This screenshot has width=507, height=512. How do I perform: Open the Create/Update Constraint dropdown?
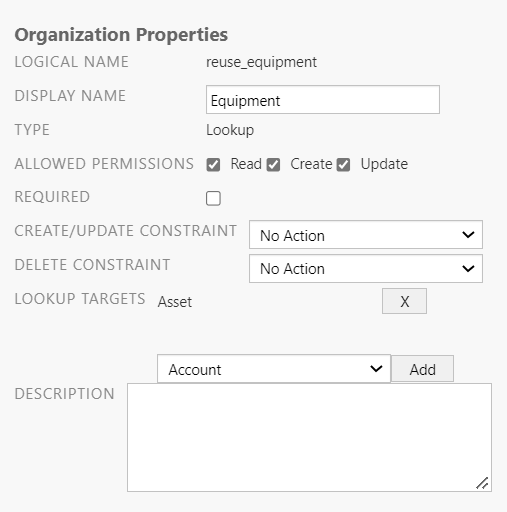366,235
